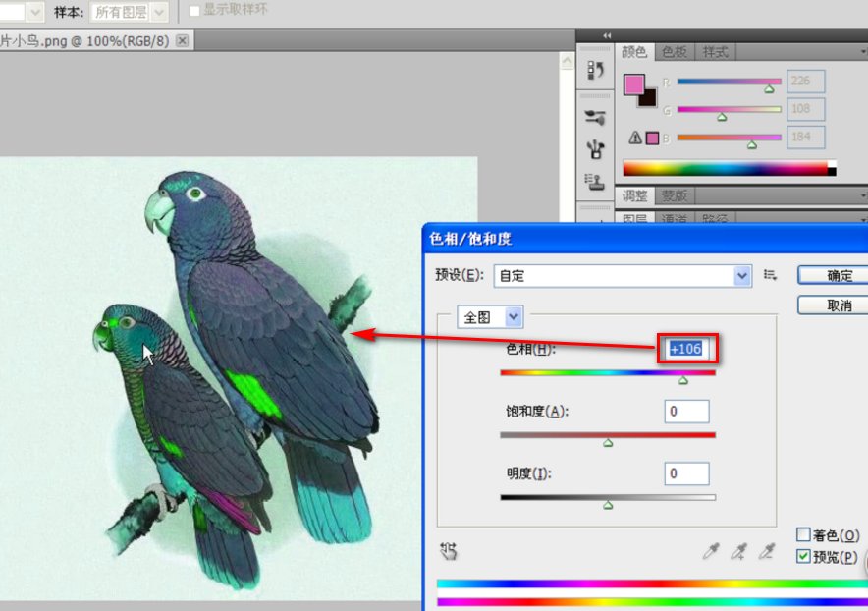
Task: Expand the 全图 channel dropdown
Action: tap(514, 317)
